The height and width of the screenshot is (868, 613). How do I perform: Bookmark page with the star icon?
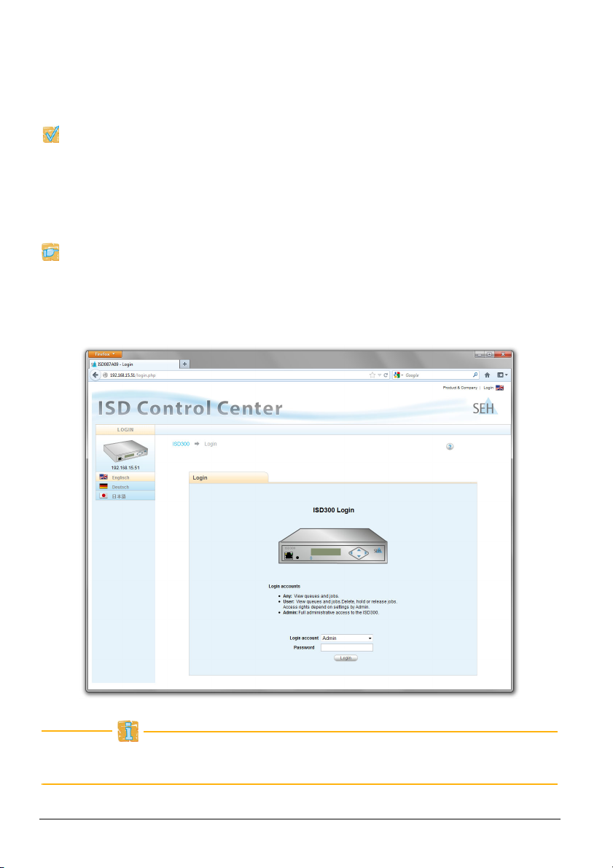point(372,375)
